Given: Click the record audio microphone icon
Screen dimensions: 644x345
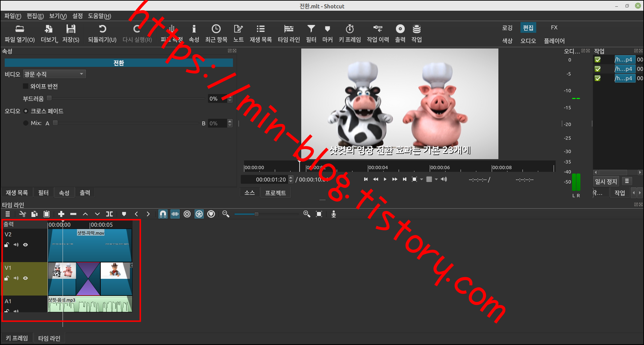Looking at the screenshot, I should click(333, 214).
